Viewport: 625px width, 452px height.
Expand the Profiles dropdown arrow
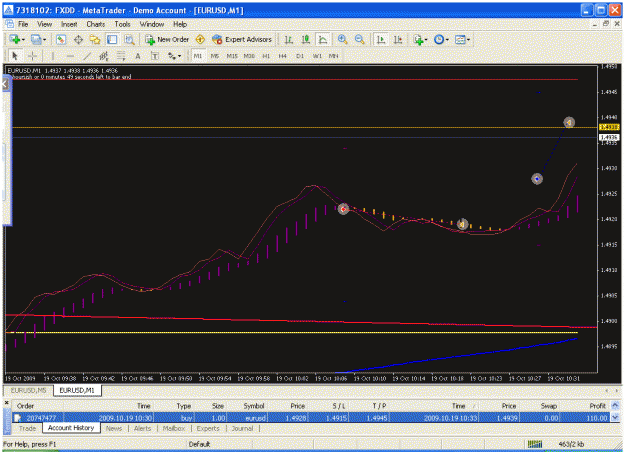(x=44, y=40)
